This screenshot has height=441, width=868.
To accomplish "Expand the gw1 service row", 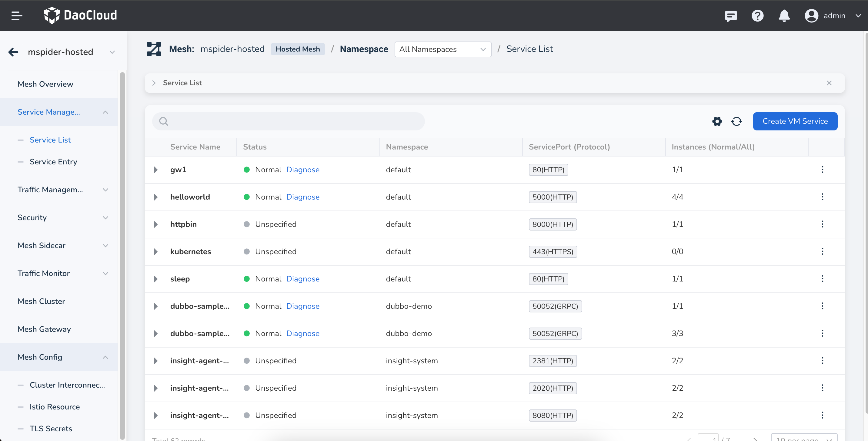I will [x=156, y=170].
